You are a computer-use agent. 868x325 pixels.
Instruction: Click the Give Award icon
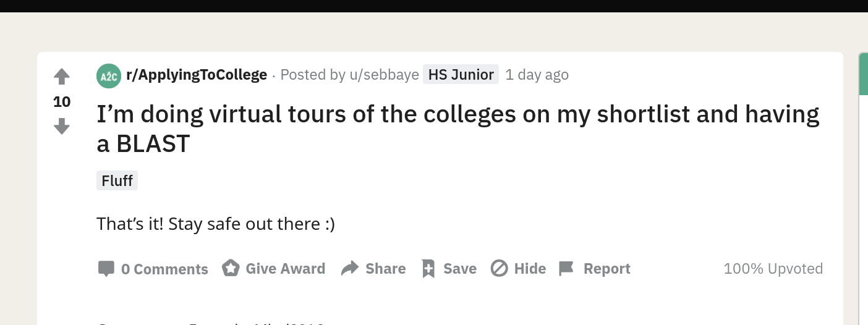tap(231, 268)
